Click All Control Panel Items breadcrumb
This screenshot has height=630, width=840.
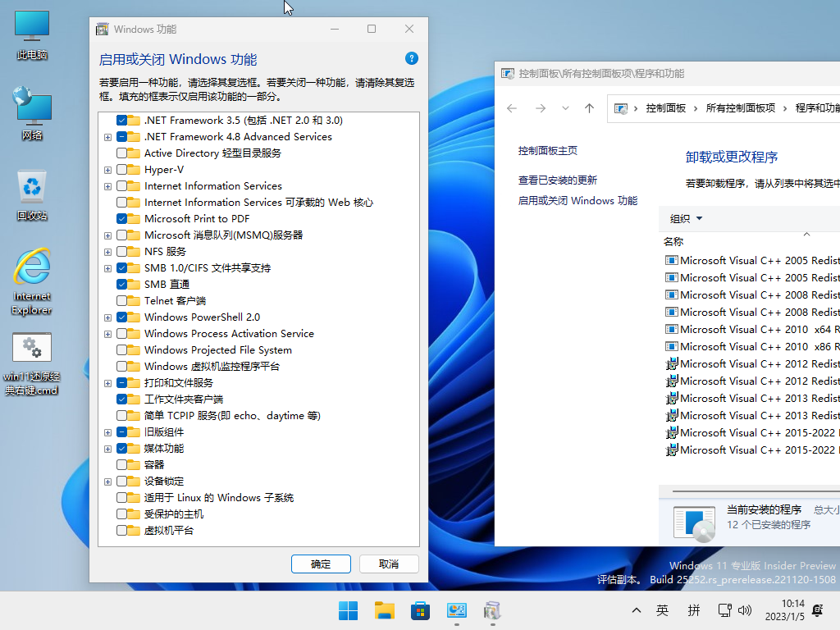[x=741, y=108]
